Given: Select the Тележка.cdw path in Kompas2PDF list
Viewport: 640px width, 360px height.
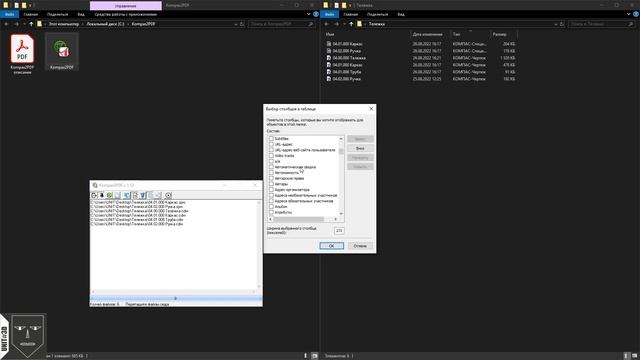Looking at the screenshot, I should coord(140,211).
